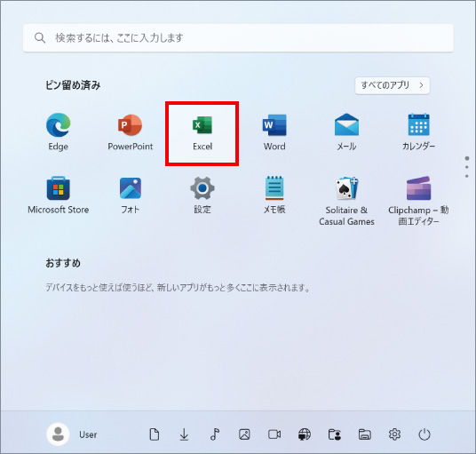This screenshot has width=476, height=454.
Task: Launch Word from pinned apps
Action: [274, 132]
